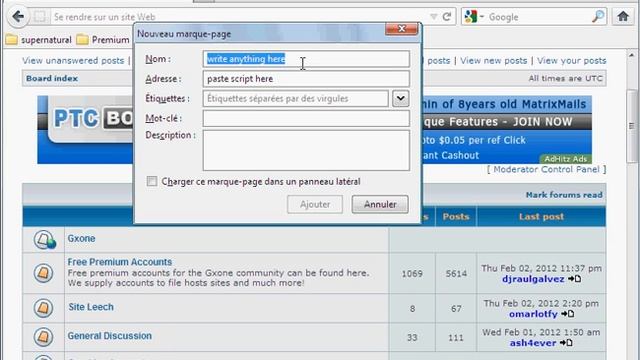Go back with the browser back arrow
640x360 pixels.
coord(18,17)
